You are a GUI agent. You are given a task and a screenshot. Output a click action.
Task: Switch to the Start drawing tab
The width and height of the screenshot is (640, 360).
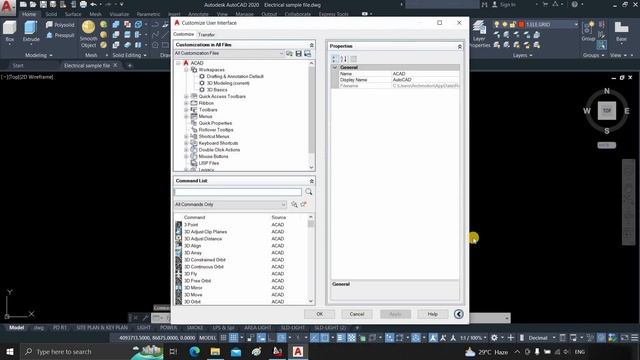click(x=18, y=65)
